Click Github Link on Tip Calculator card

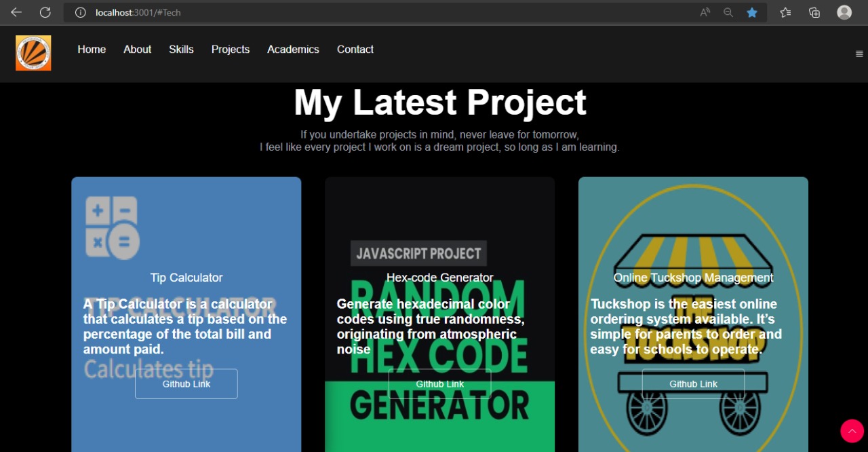[x=186, y=384]
